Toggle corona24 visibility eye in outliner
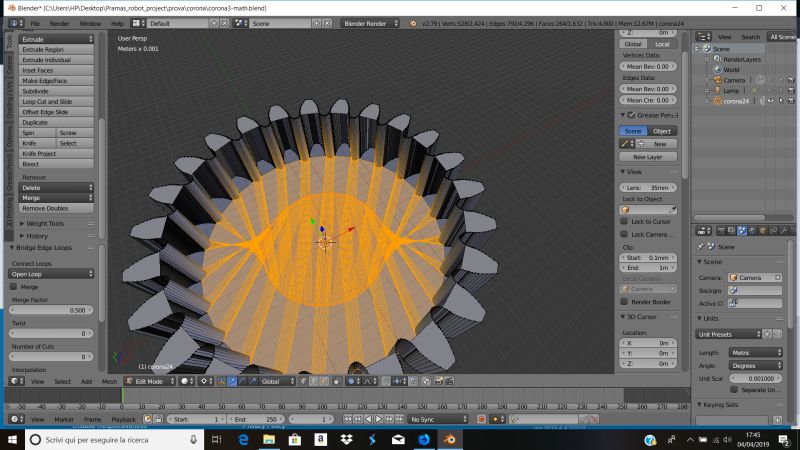 coord(770,101)
